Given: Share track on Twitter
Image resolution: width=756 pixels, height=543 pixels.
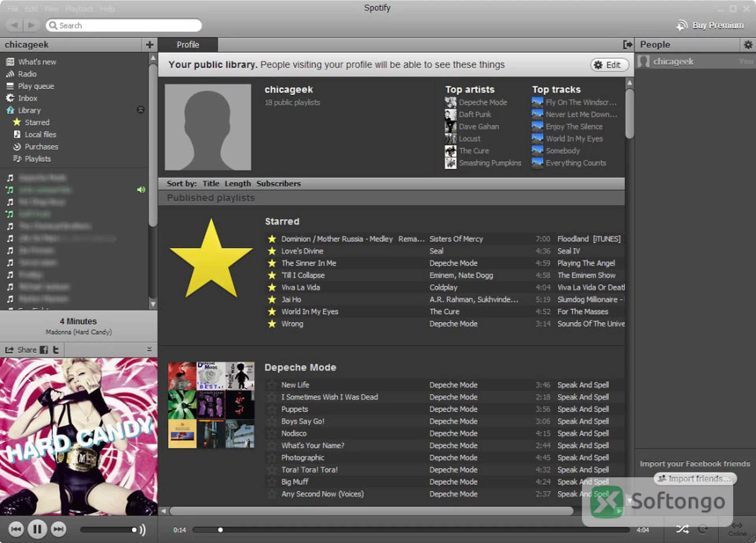Looking at the screenshot, I should 56,350.
